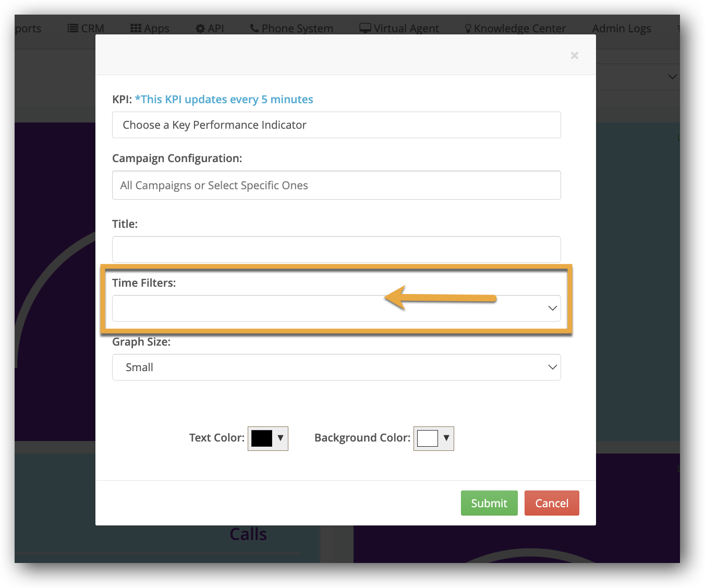Open the Key Performance Indicator selector
The image size is (705, 588).
(x=336, y=125)
